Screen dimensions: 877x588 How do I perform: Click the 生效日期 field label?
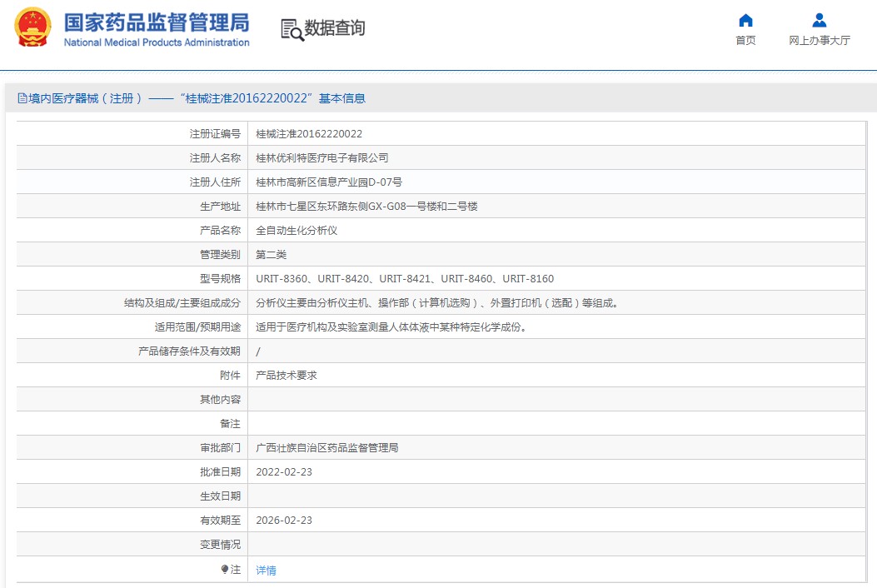click(221, 496)
